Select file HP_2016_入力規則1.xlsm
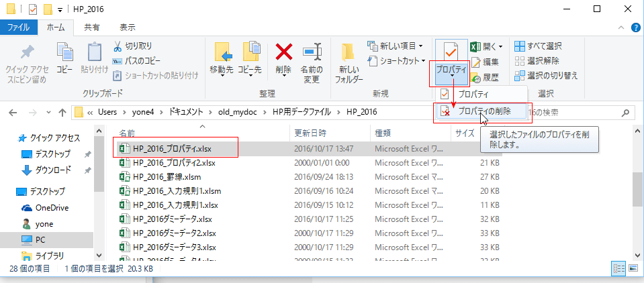The height and width of the screenshot is (283, 644). coord(170,190)
